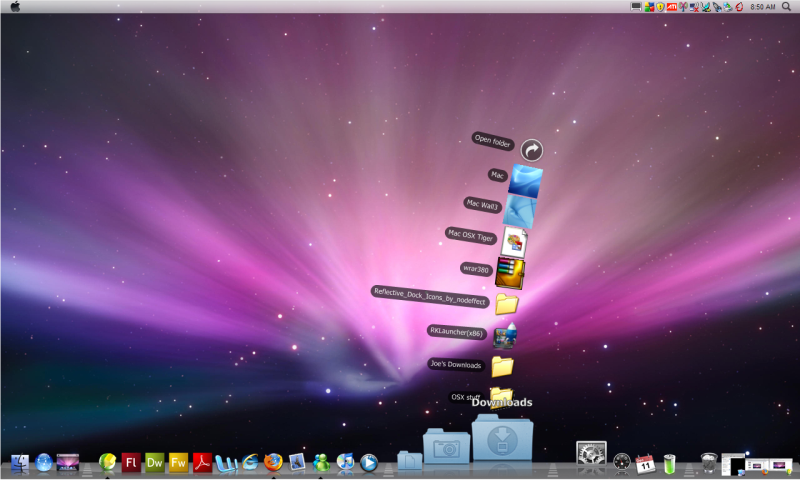Image resolution: width=800 pixels, height=480 pixels.
Task: Open the Mac wallpaper image in stack
Action: tap(526, 181)
